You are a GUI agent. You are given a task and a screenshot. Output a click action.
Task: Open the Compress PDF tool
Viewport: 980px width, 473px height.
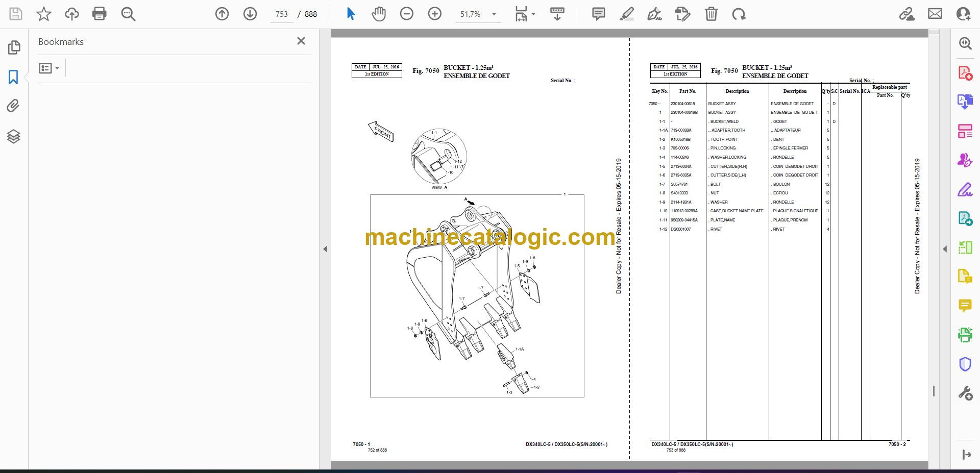[x=965, y=248]
